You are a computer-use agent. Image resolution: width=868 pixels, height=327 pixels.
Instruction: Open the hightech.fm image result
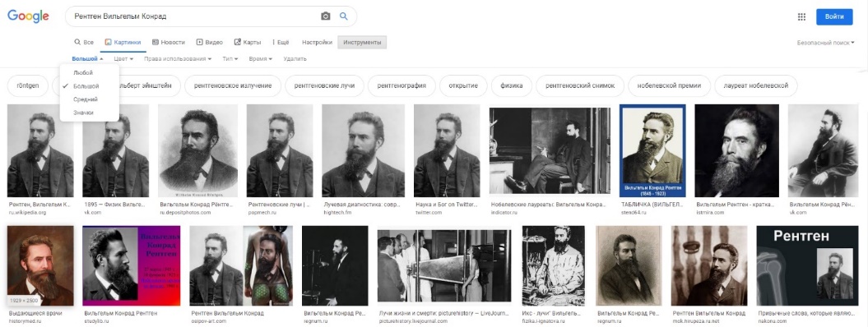[x=363, y=150]
